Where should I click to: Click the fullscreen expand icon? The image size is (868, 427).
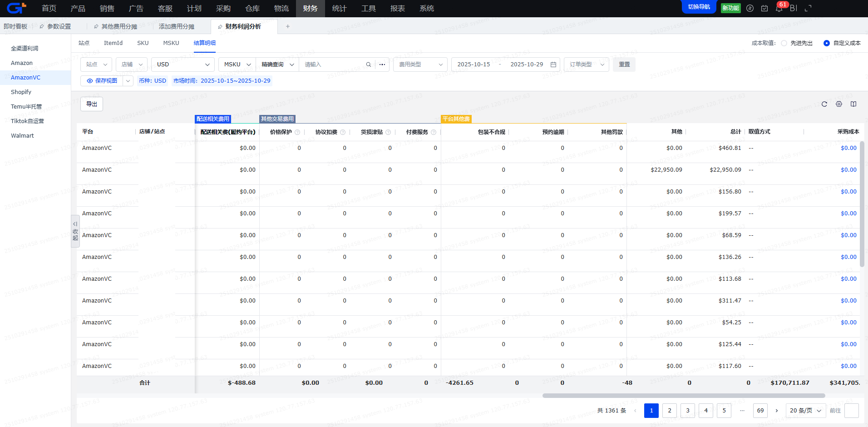[x=808, y=8]
